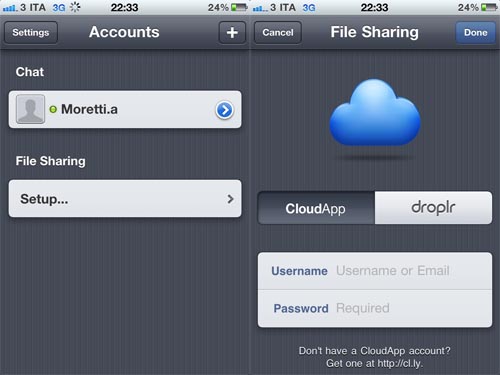The height and width of the screenshot is (375, 500).
Task: Focus the Password Required field
Action: click(375, 308)
